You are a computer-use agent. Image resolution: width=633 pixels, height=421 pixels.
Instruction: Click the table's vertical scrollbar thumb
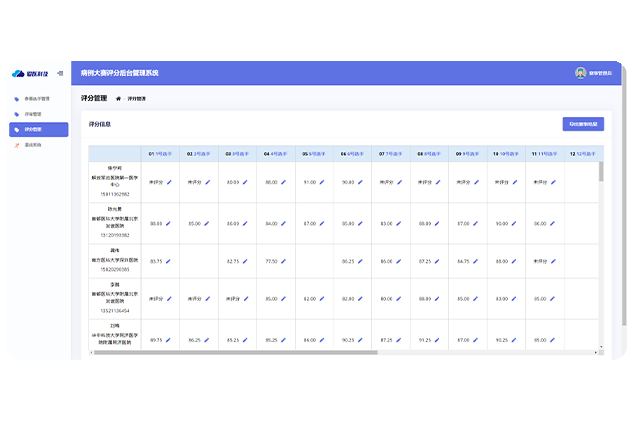[x=601, y=172]
